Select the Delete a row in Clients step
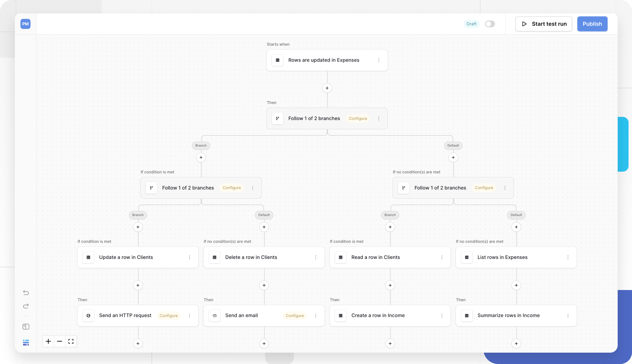 coord(251,257)
